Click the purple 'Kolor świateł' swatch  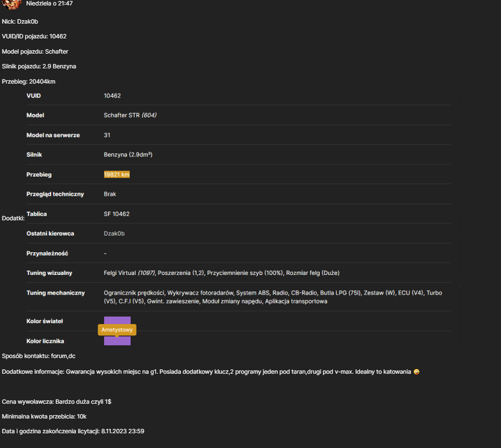pos(117,321)
